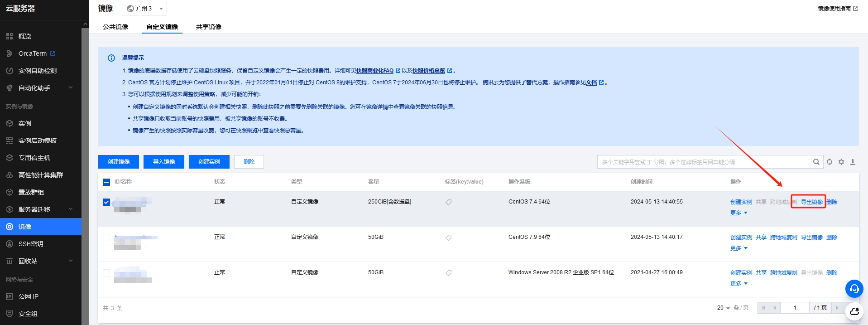868x325 pixels.
Task: Open the customer support headset button
Action: coord(854,289)
